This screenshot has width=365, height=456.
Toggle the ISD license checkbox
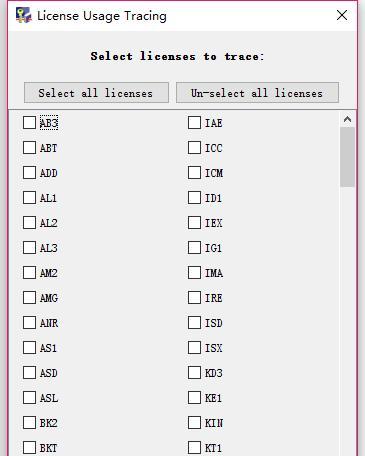194,323
